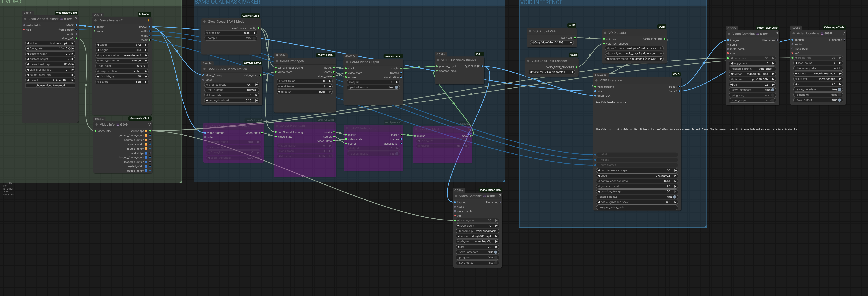Collapse the VOID Load VAE node
Screen dimensions: 868x296
coord(530,31)
